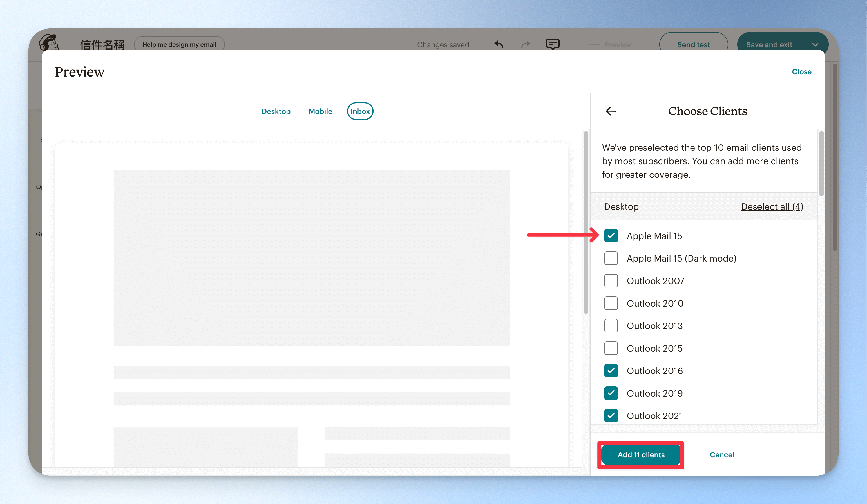Image resolution: width=867 pixels, height=504 pixels.
Task: Check Apple Mail 15 (Dark mode) checkbox
Action: click(611, 258)
